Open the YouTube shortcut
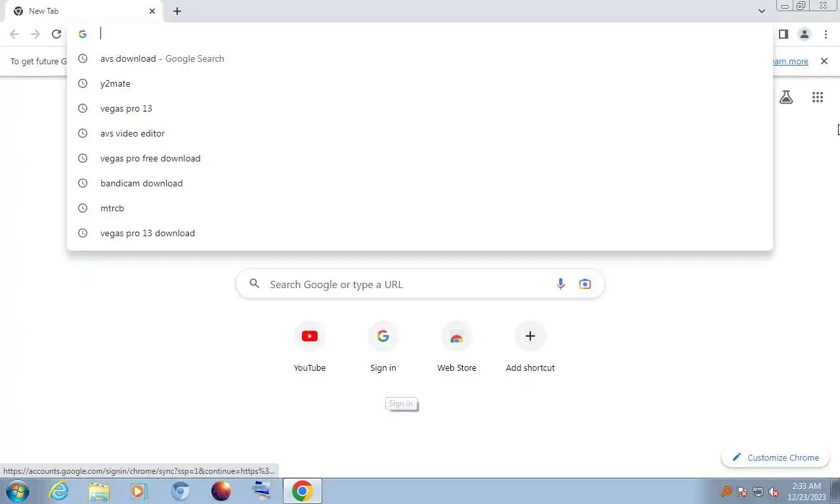840x504 pixels. tap(310, 347)
